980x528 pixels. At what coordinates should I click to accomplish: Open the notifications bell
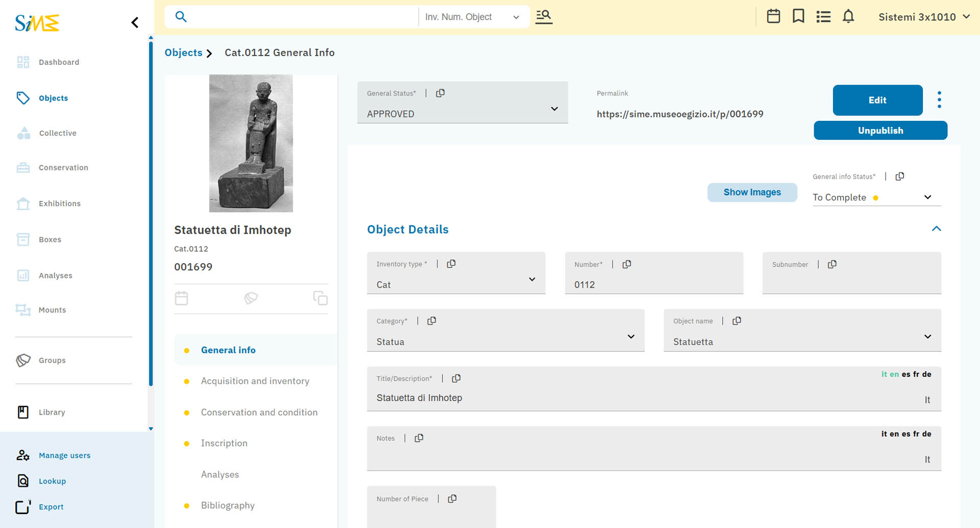tap(848, 16)
